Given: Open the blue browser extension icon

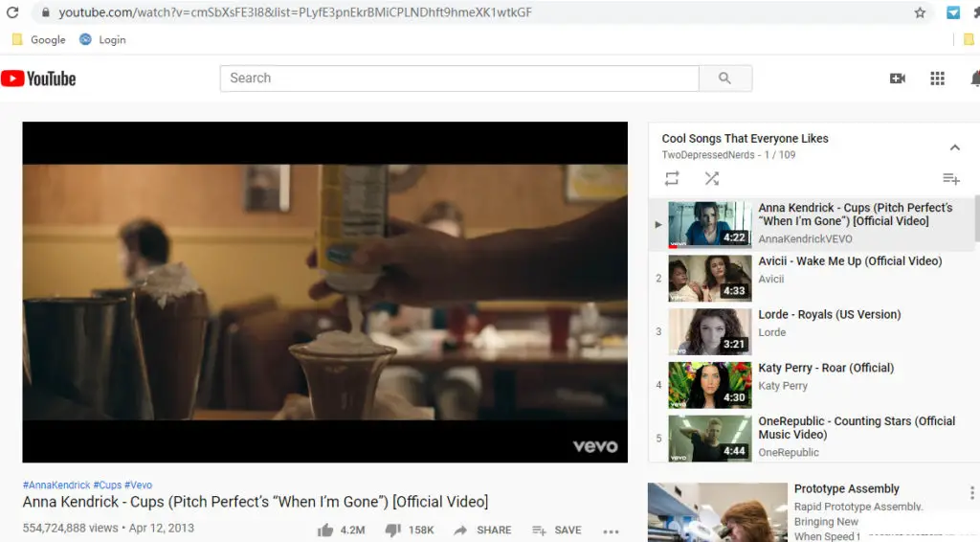Looking at the screenshot, I should (953, 12).
